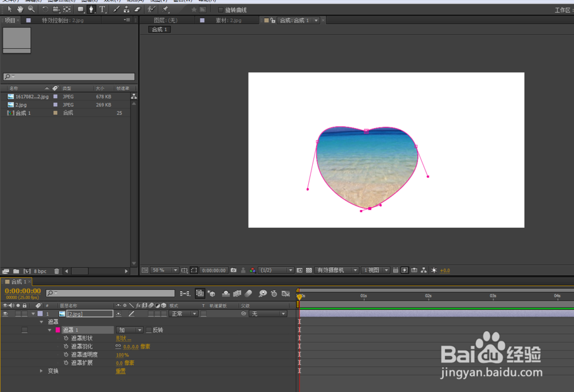Select the Pen tool
The width and height of the screenshot is (574, 392).
point(91,9)
